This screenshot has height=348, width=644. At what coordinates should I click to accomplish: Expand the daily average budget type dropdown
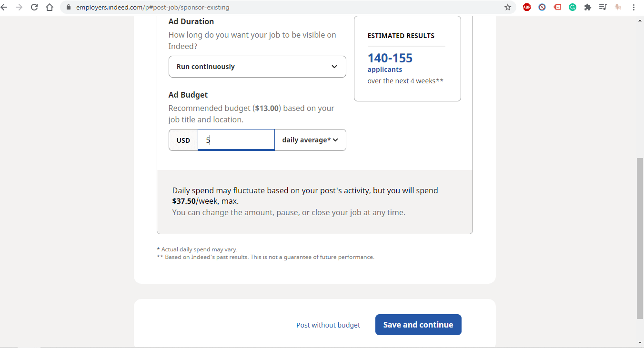coord(310,139)
